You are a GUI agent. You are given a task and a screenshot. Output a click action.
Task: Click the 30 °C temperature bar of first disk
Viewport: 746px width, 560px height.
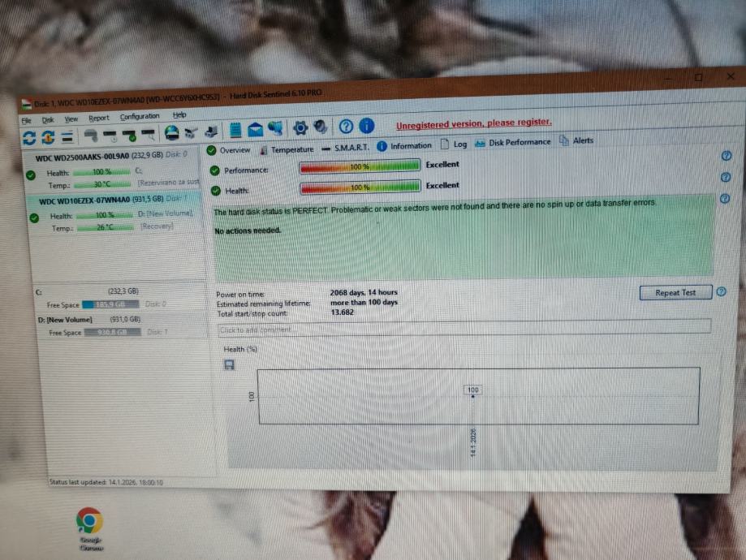click(x=101, y=184)
